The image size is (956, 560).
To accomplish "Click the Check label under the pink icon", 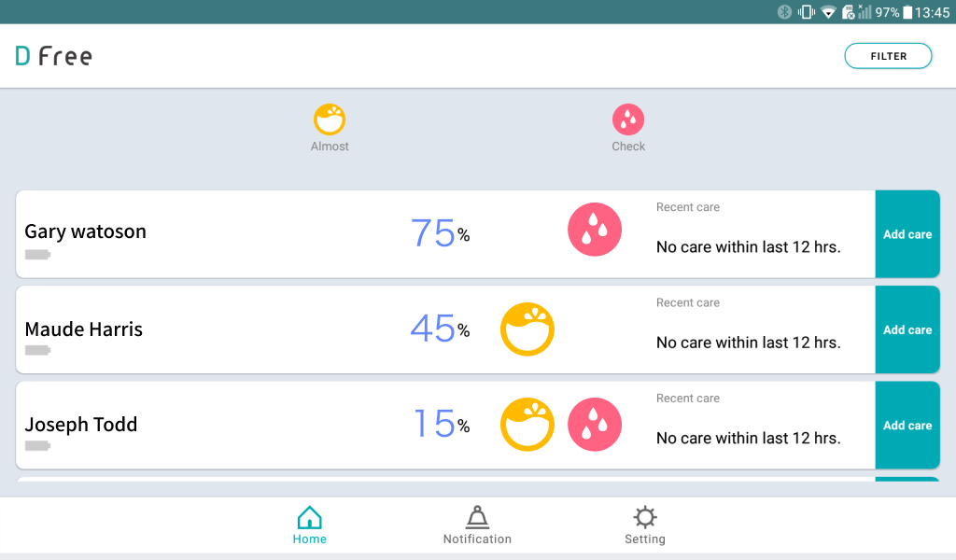I will (628, 147).
